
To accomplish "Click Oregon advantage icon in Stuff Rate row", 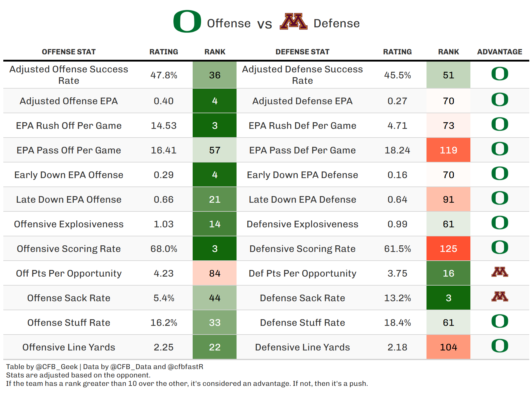I will tap(500, 321).
